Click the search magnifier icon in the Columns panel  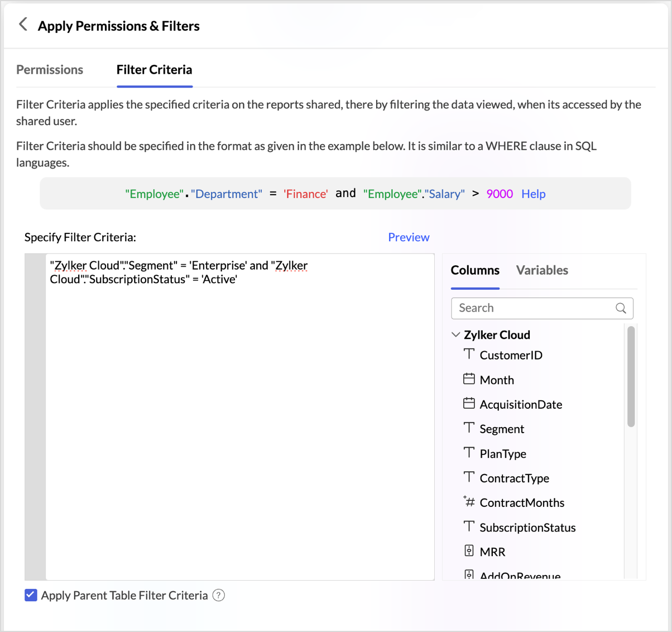[x=621, y=308]
